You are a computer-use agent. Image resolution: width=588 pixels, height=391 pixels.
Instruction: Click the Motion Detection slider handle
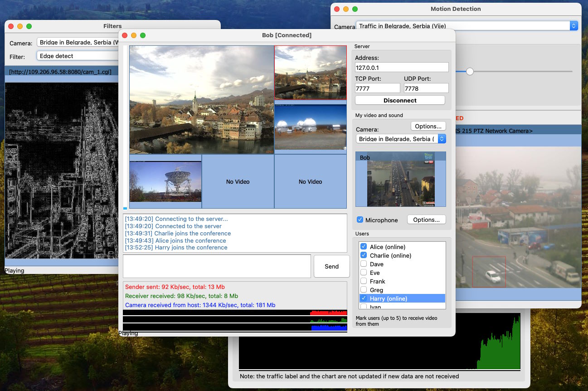pyautogui.click(x=470, y=71)
